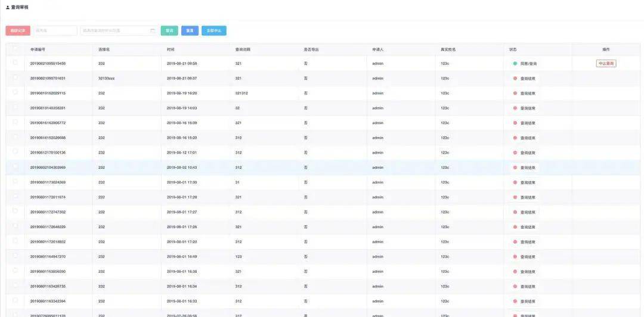Click the red status dot for 20190821095751631
Viewport: 644px width, 317px height.
[x=515, y=78]
